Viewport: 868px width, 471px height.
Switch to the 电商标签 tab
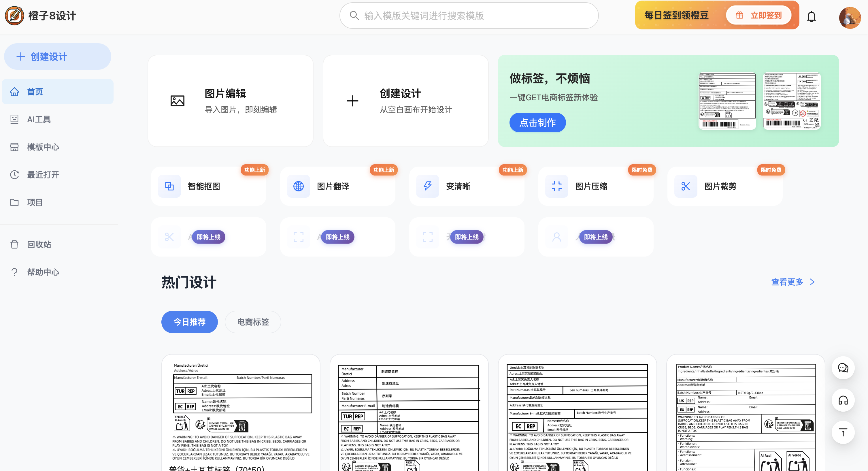click(253, 322)
